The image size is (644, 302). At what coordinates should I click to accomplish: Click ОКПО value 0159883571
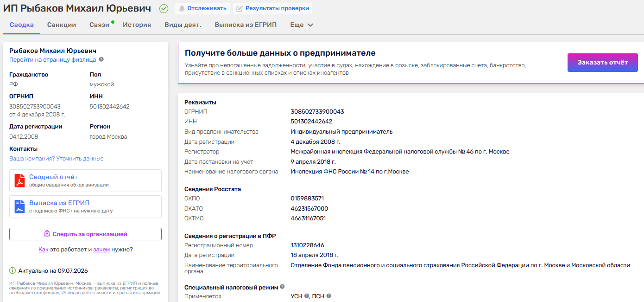coord(307,199)
